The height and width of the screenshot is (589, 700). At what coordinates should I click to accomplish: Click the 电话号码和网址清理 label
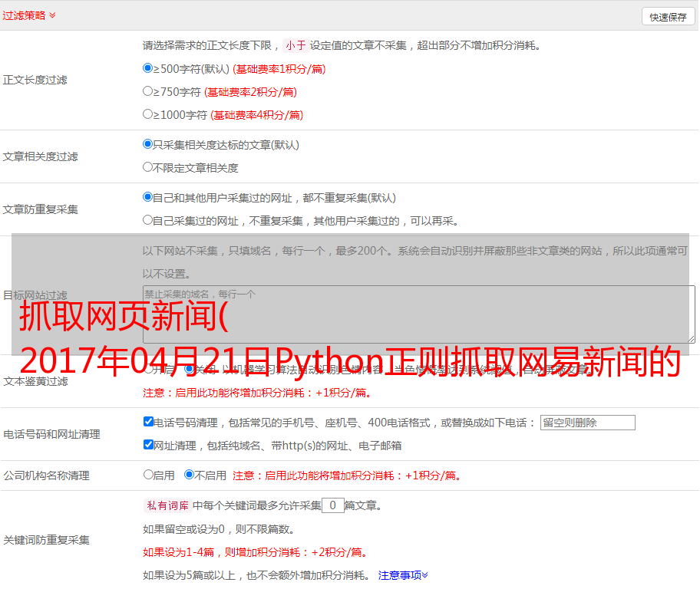coord(51,434)
